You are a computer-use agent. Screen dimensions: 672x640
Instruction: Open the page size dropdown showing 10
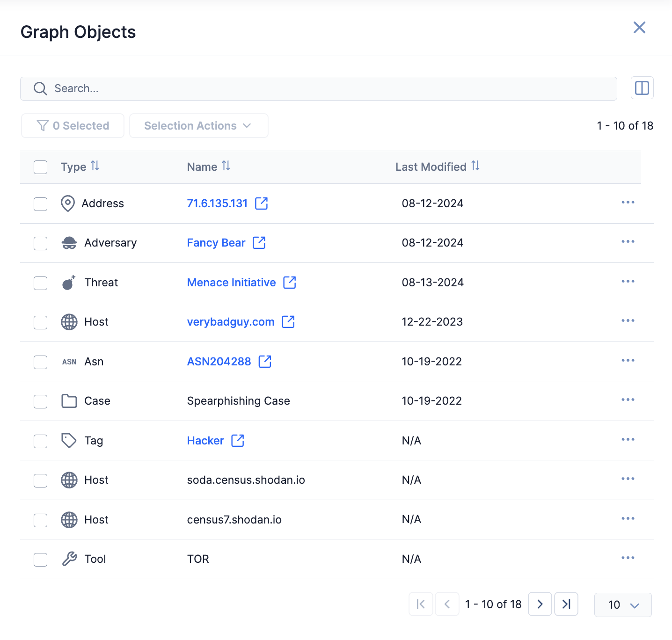click(x=622, y=604)
